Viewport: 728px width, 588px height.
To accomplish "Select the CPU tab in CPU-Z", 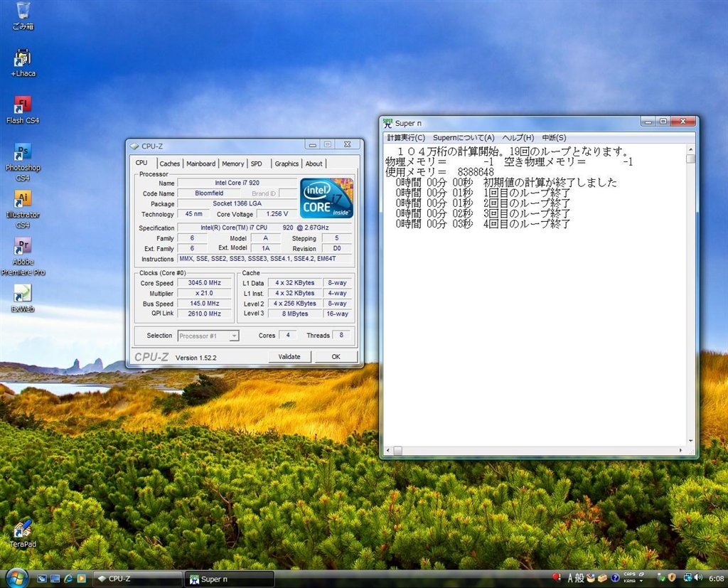I will [141, 163].
